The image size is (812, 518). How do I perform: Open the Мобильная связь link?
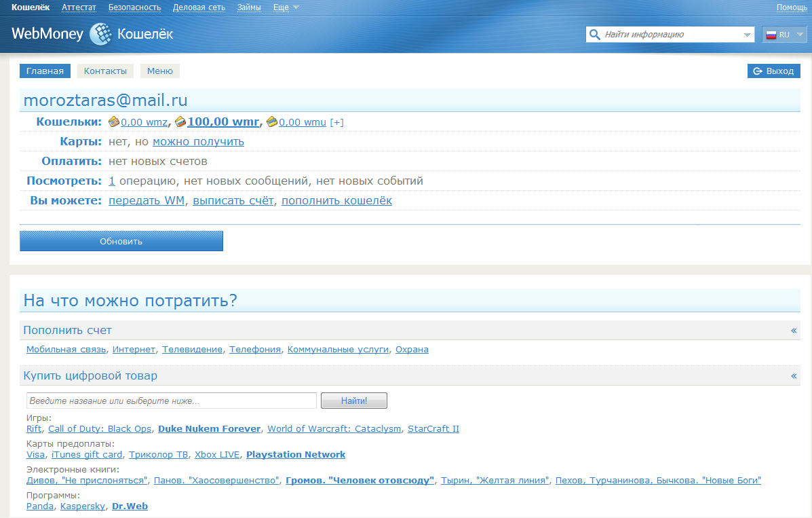coord(66,350)
